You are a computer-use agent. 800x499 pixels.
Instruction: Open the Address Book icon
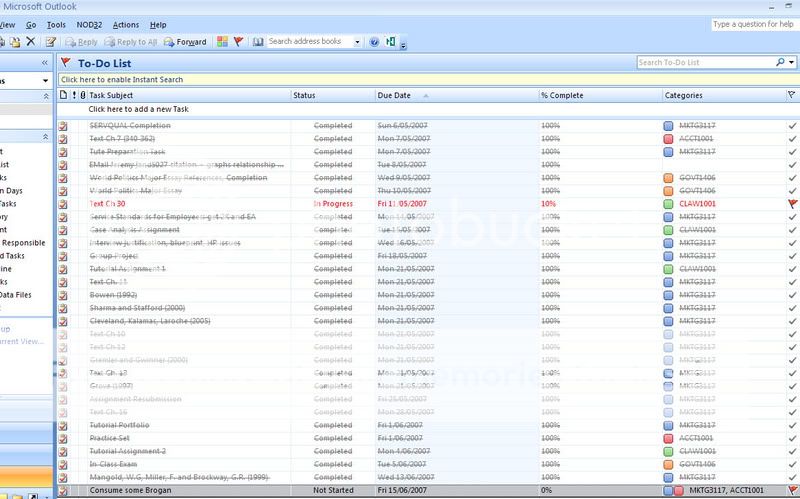[258, 42]
